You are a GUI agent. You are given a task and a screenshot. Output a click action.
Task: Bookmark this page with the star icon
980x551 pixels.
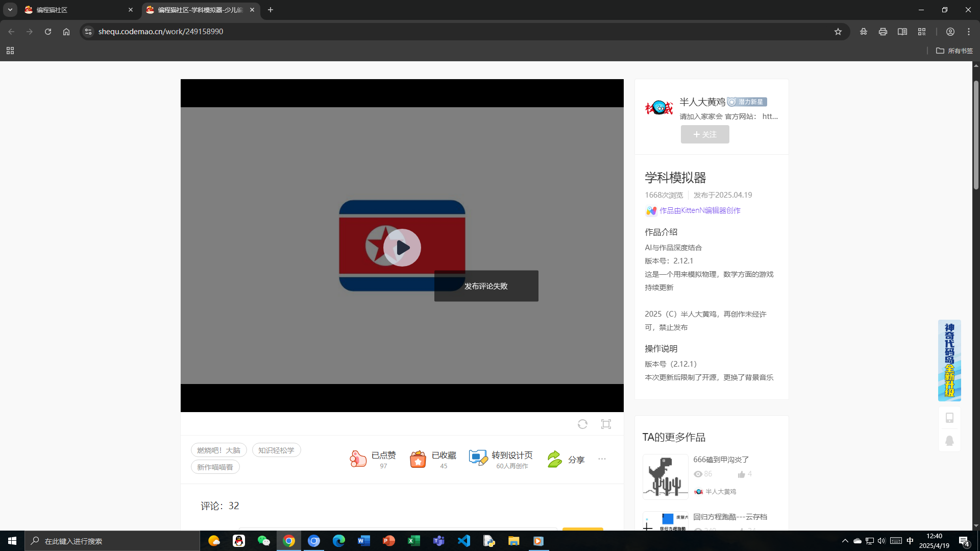point(838,32)
